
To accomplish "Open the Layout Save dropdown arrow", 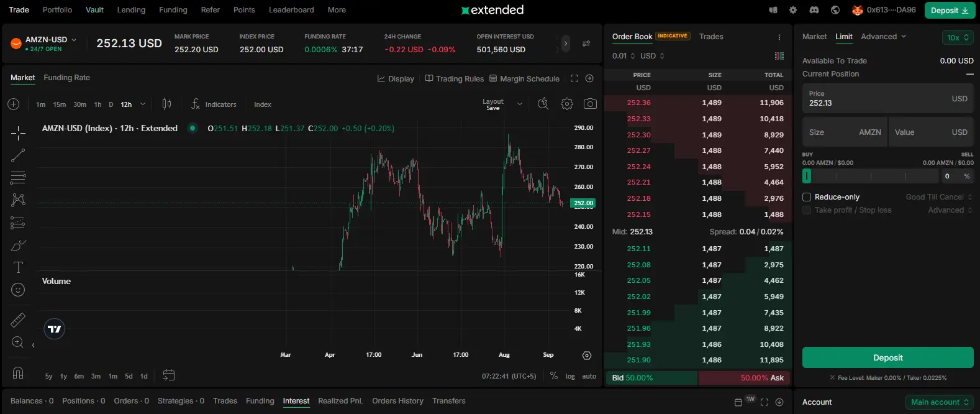I will (x=519, y=104).
